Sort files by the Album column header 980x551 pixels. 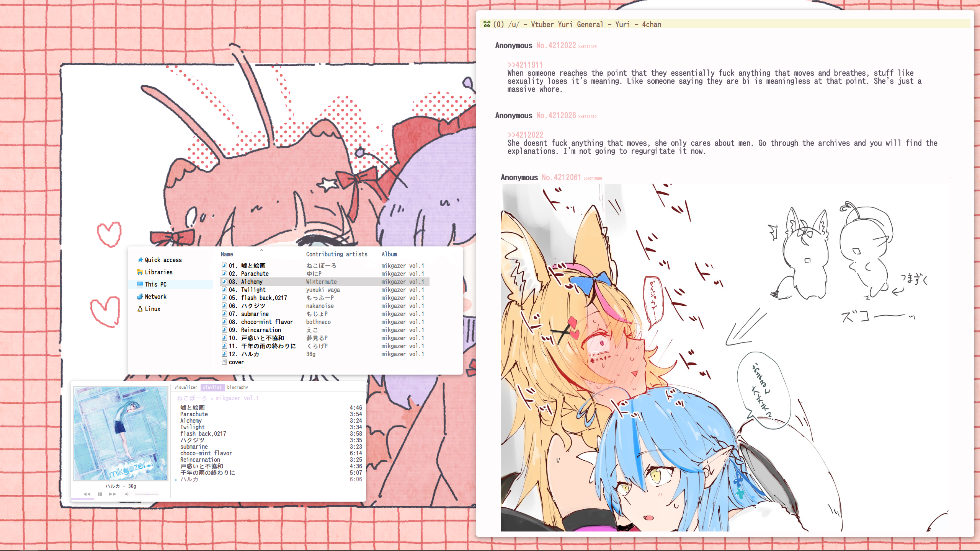(x=389, y=254)
